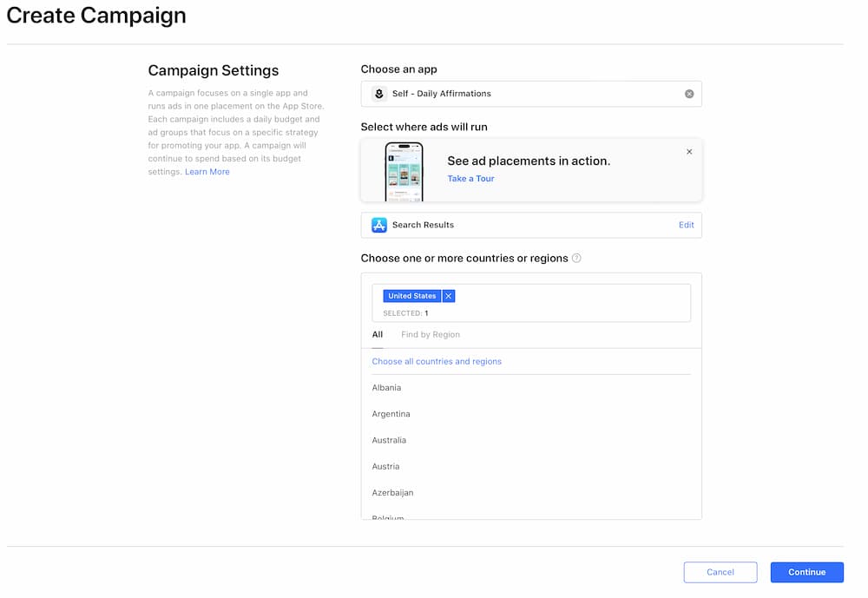Select Australia from the country list

(x=389, y=440)
